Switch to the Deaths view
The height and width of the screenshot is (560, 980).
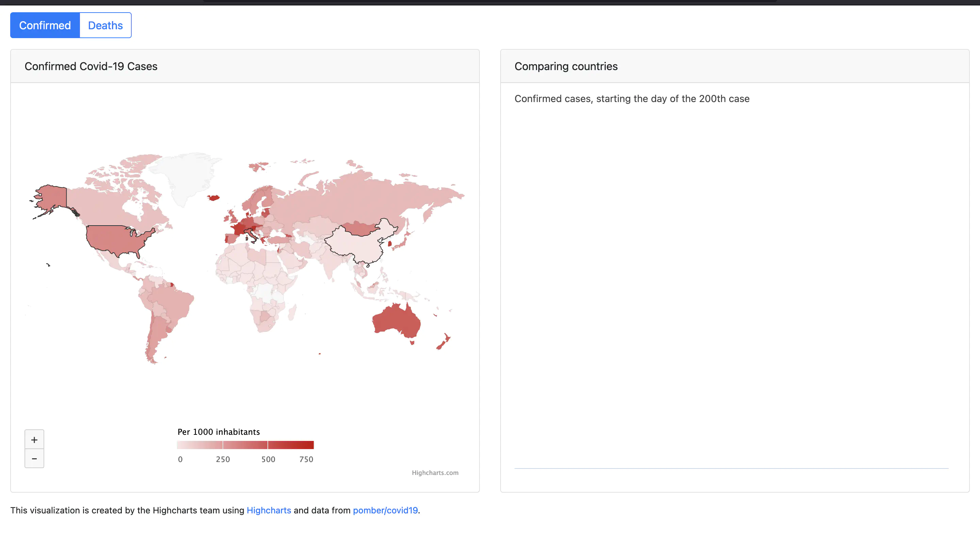pos(105,26)
